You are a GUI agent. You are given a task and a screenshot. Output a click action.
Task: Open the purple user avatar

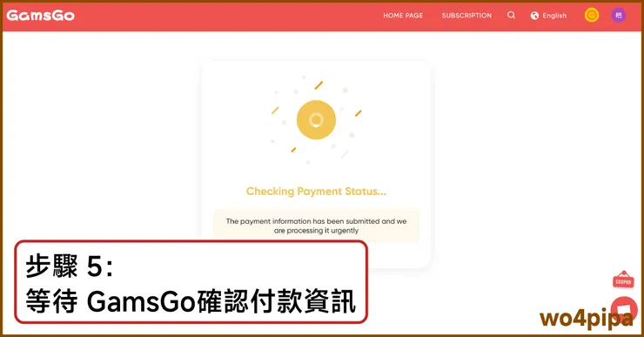pos(618,15)
